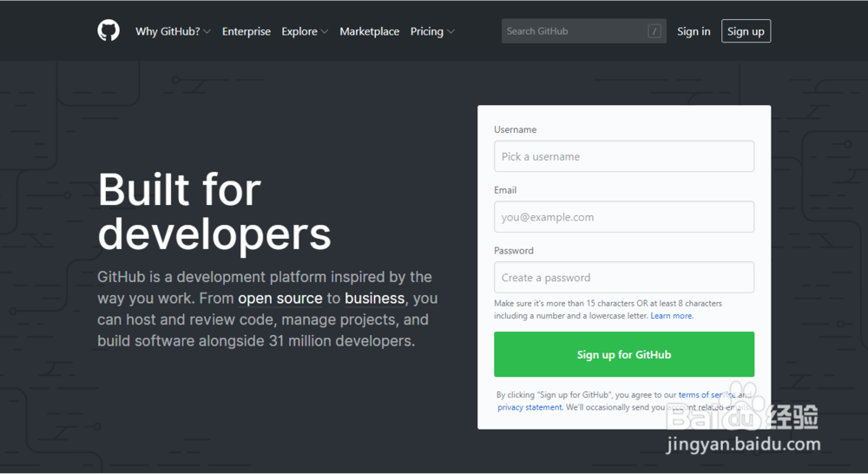
Task: Click into the Password field
Action: [624, 278]
